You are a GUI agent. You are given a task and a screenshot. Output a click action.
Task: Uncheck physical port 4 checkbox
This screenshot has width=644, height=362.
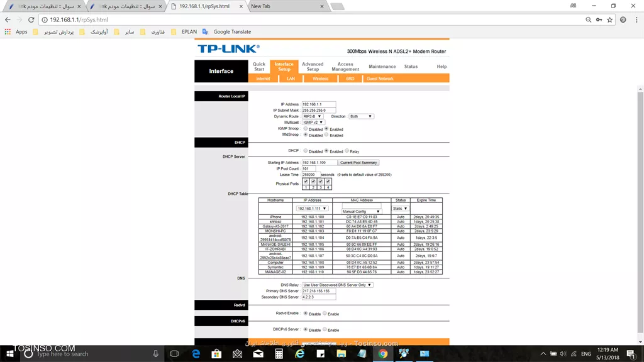click(328, 182)
